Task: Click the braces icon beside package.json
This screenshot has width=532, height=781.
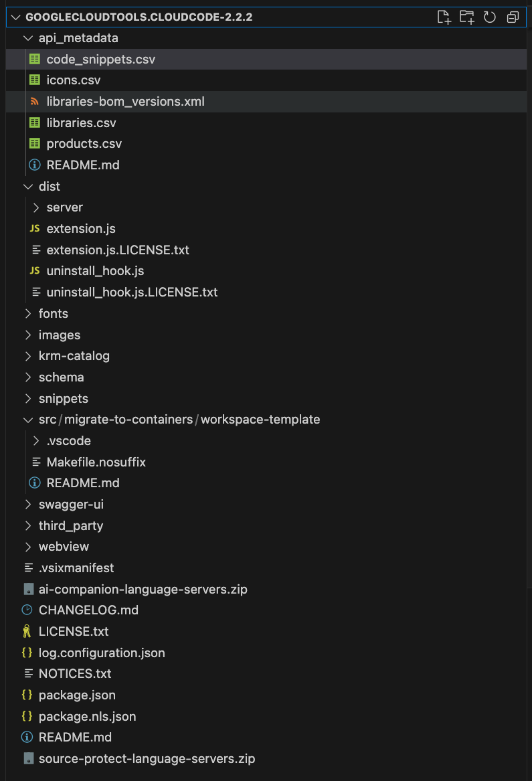Action: 27,695
